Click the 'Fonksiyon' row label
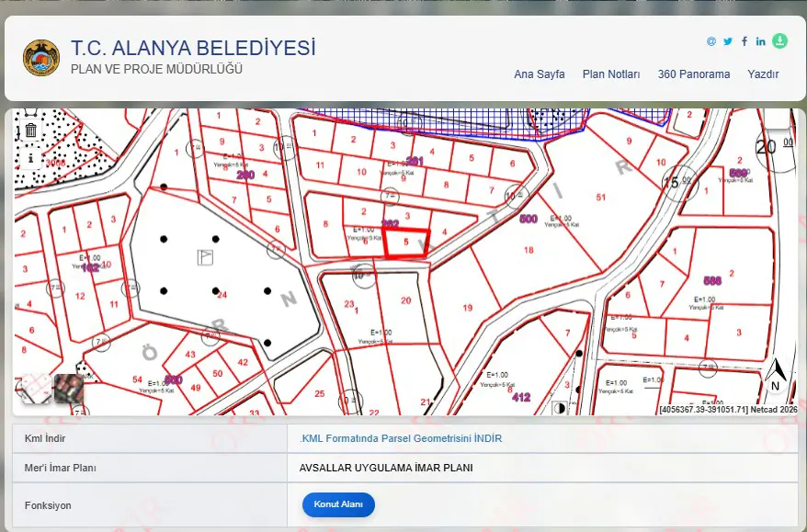 (x=48, y=505)
